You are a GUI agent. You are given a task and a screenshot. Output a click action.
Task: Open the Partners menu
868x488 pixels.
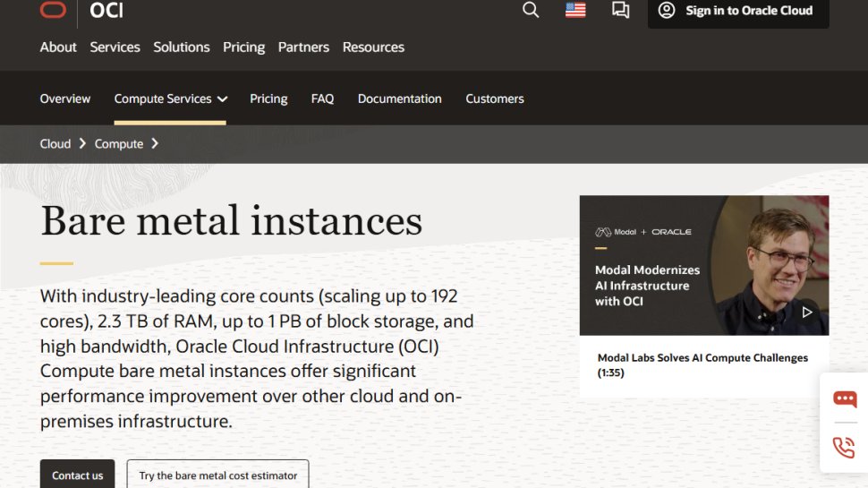(x=303, y=47)
